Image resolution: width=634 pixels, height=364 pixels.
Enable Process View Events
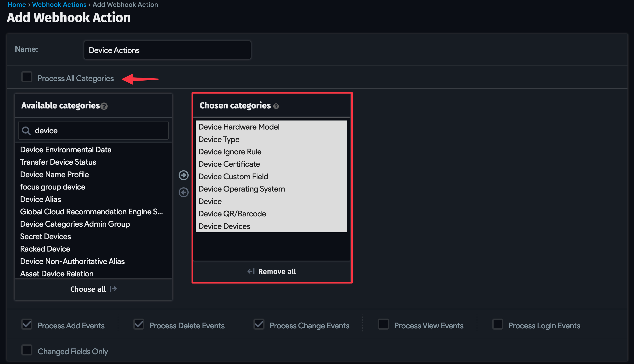[x=384, y=324]
